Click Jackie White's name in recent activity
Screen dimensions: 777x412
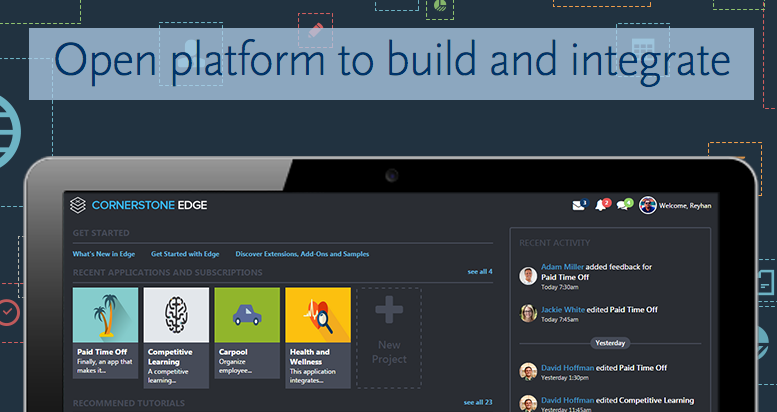(563, 309)
